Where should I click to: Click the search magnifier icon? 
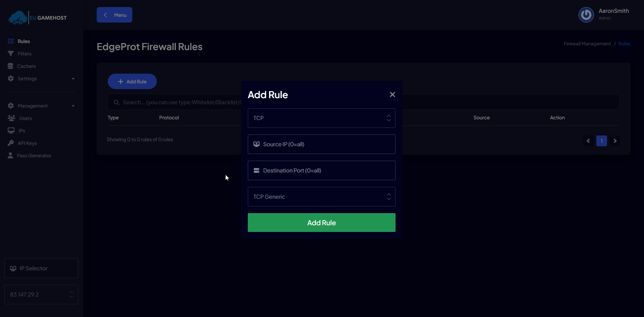(x=117, y=102)
